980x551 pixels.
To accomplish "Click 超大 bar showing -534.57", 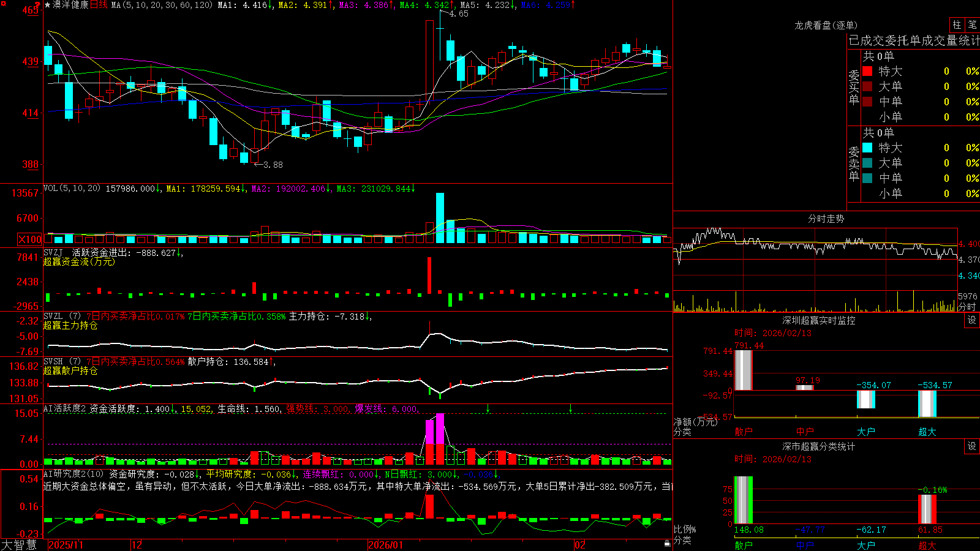I will pyautogui.click(x=927, y=403).
